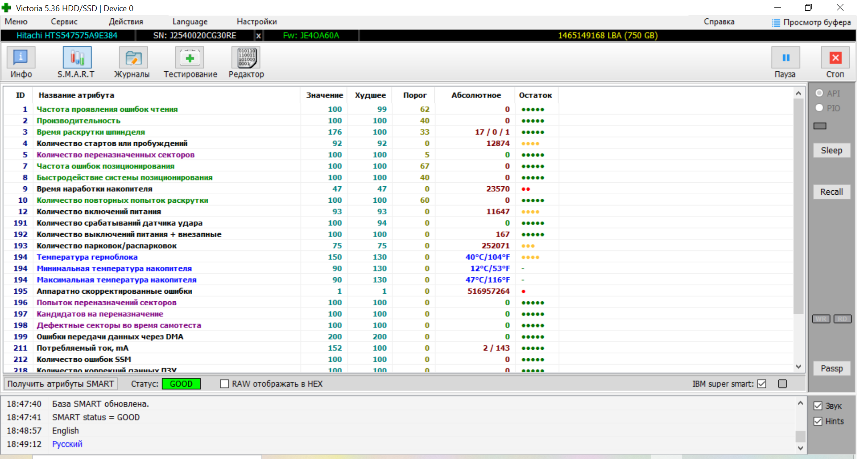Click the Recall button
The image size is (868, 459).
coord(831,192)
